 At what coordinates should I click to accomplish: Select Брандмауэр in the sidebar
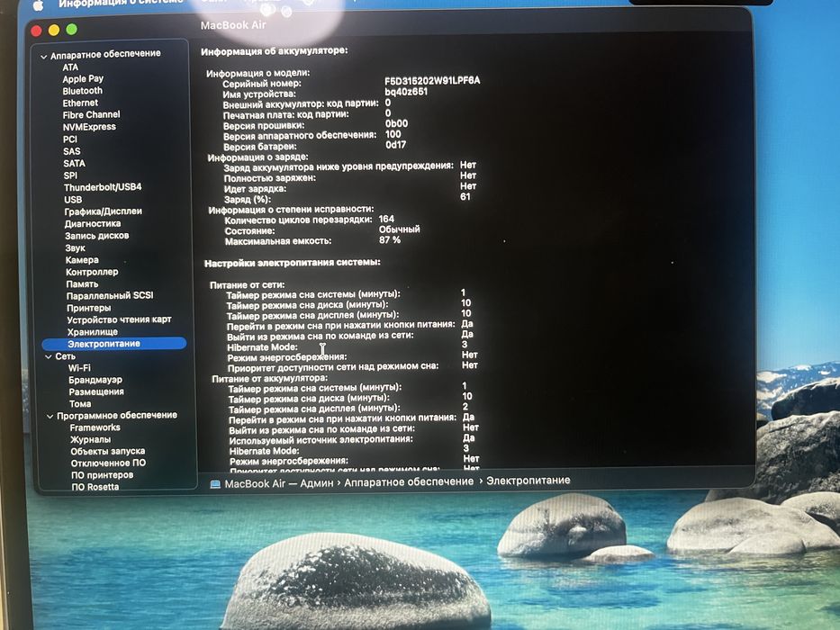tap(95, 380)
